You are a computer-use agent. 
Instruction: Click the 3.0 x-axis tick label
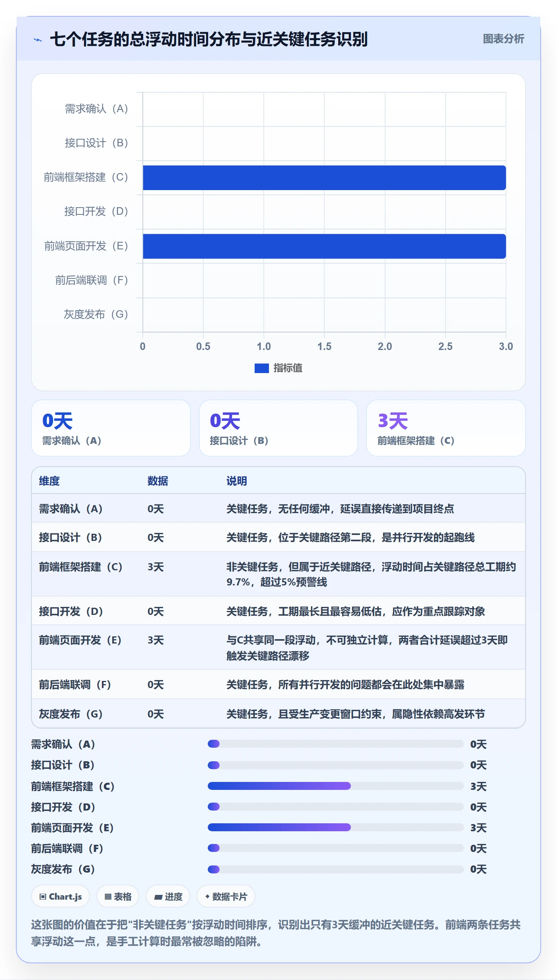pyautogui.click(x=506, y=346)
